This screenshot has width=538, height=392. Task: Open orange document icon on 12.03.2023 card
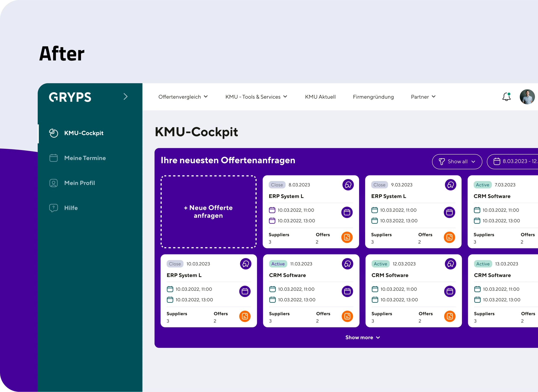[450, 316]
